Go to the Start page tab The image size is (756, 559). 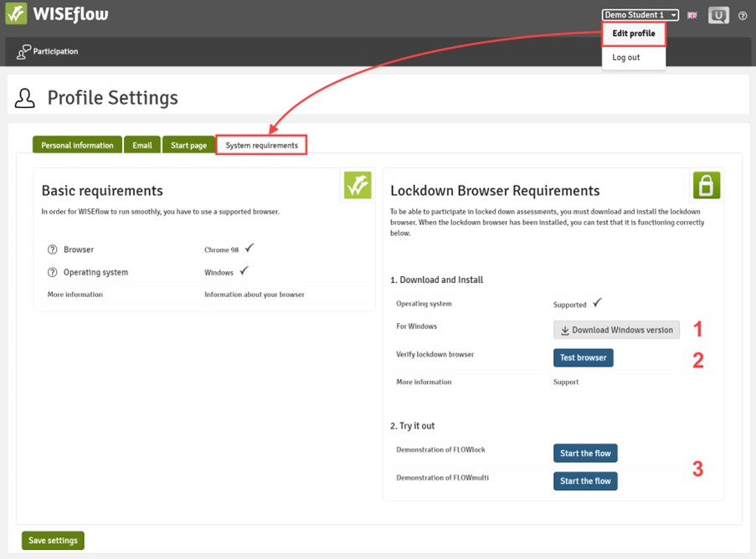pos(188,145)
